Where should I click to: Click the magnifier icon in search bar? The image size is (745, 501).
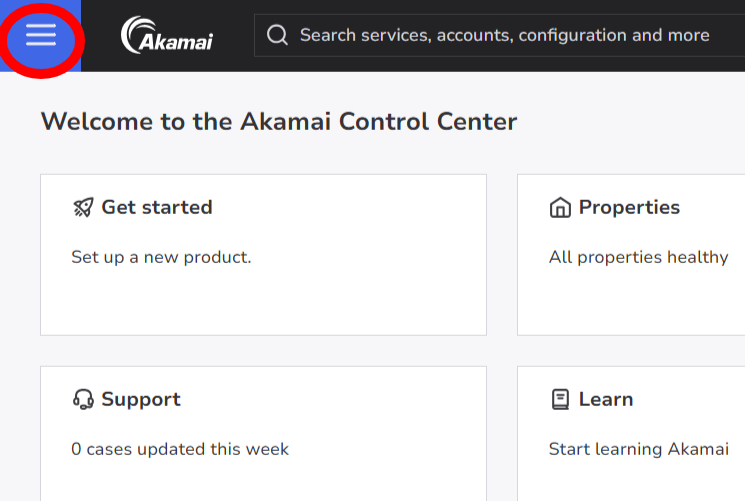pyautogui.click(x=279, y=36)
